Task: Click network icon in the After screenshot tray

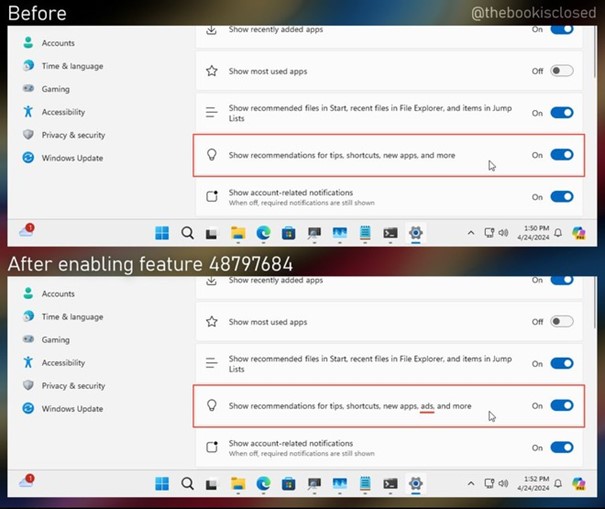Action: coord(489,484)
